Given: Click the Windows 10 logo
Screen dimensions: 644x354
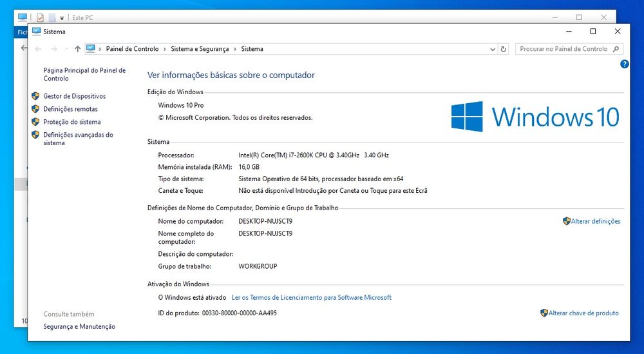Looking at the screenshot, I should (x=535, y=117).
